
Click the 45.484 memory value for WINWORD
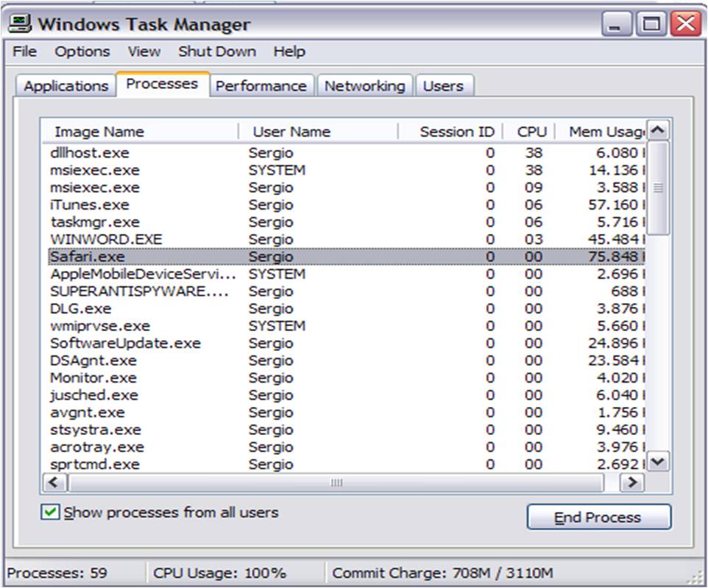tap(613, 239)
